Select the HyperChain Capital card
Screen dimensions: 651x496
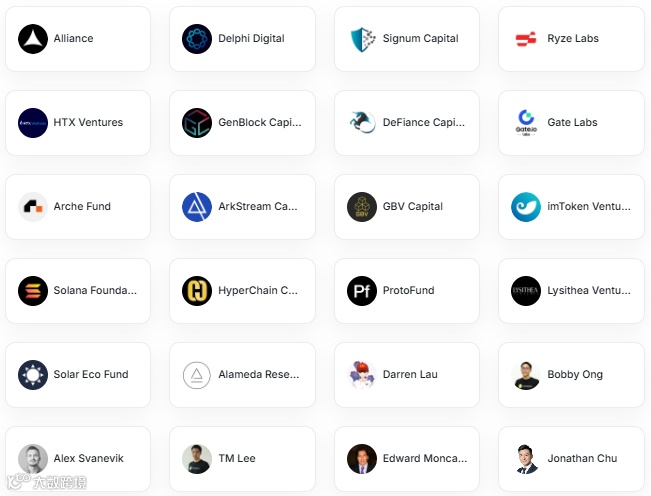(x=242, y=291)
